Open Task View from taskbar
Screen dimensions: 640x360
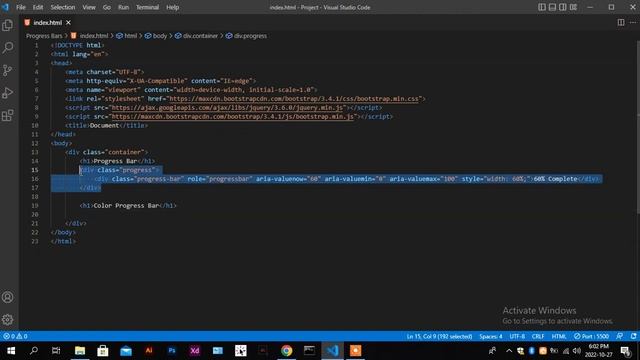point(56,351)
